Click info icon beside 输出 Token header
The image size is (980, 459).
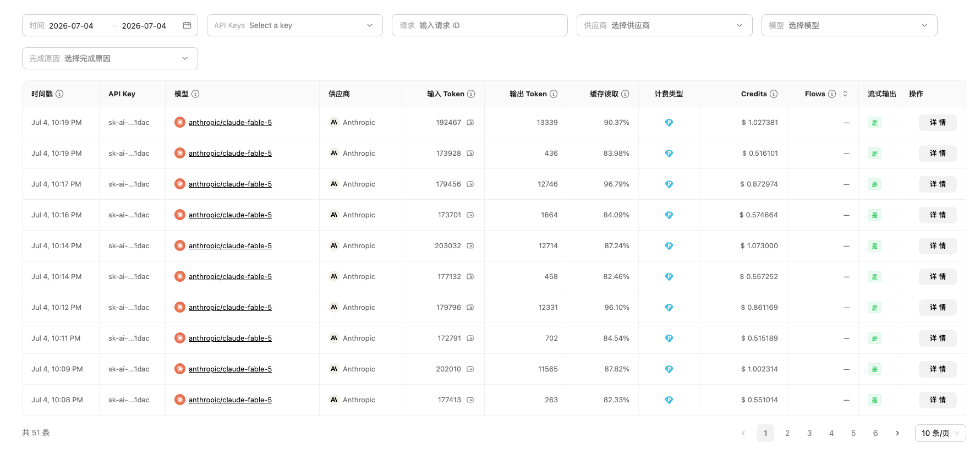tap(554, 94)
